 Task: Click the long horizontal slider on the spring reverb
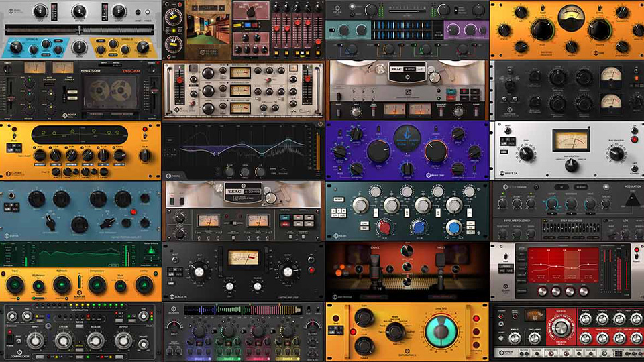(x=80, y=29)
